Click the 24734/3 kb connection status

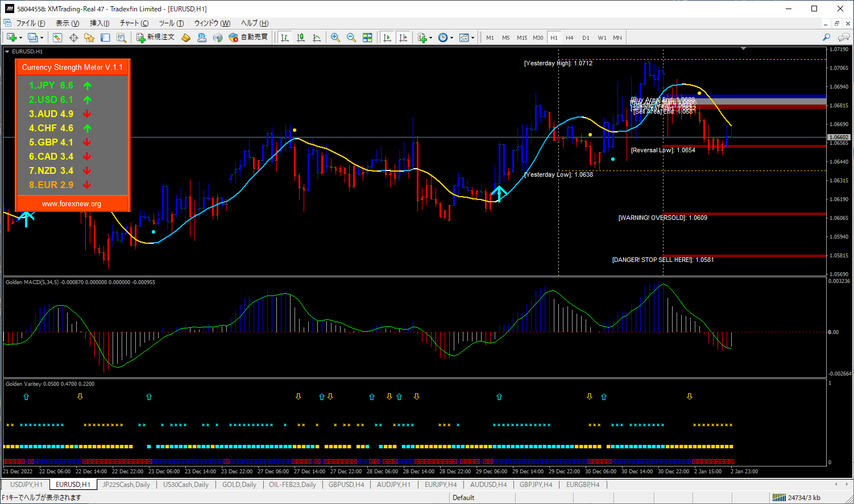pos(804,498)
